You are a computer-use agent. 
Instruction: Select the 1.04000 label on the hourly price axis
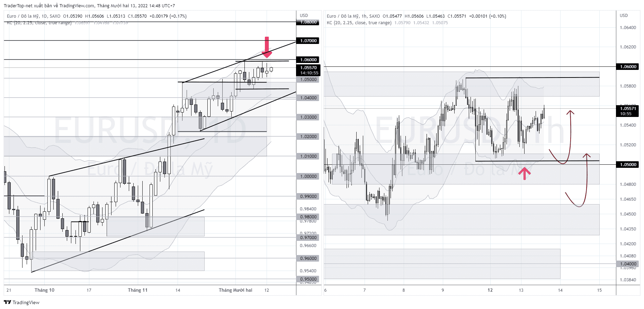coord(628,264)
